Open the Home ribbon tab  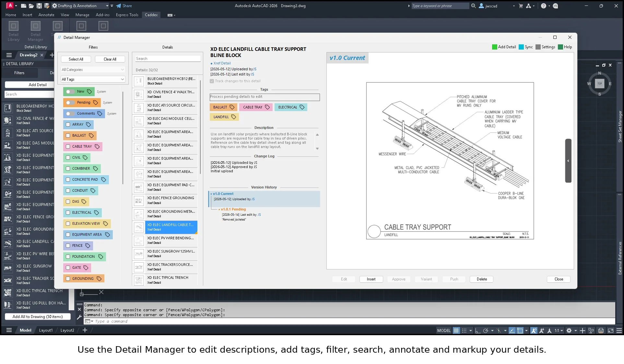pyautogui.click(x=11, y=15)
